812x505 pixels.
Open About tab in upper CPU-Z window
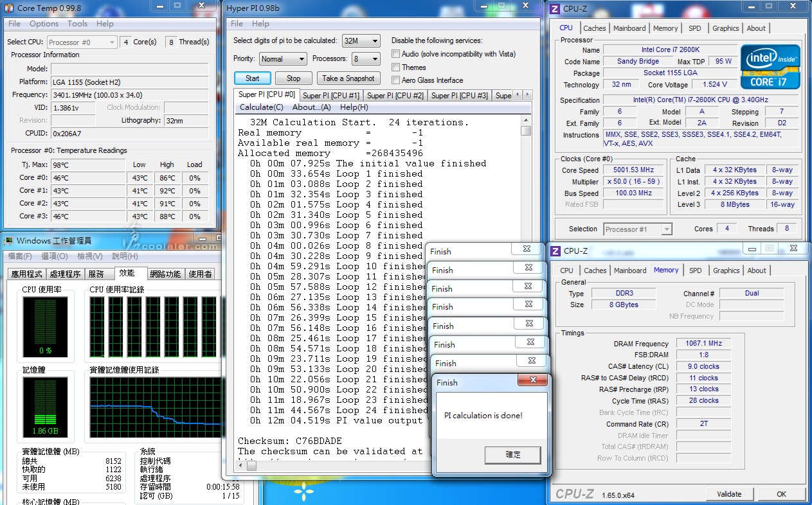[x=756, y=28]
